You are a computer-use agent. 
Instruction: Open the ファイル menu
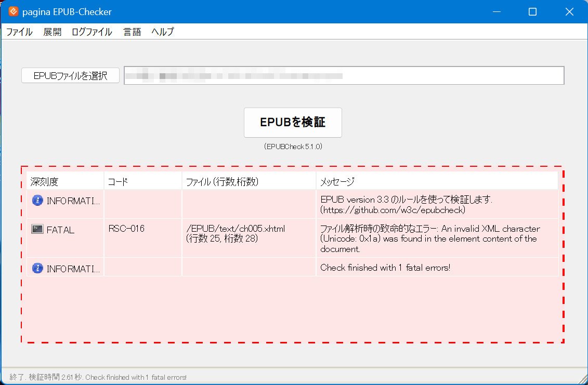[x=19, y=32]
